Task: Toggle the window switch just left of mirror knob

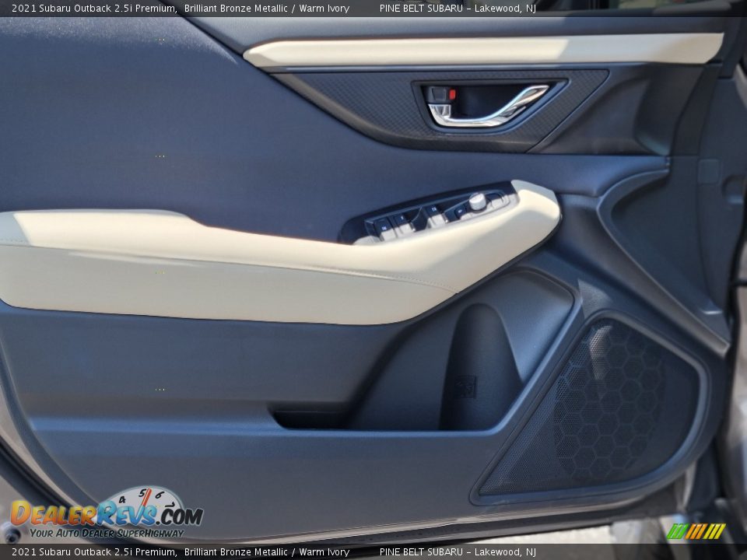Action: pos(459,210)
